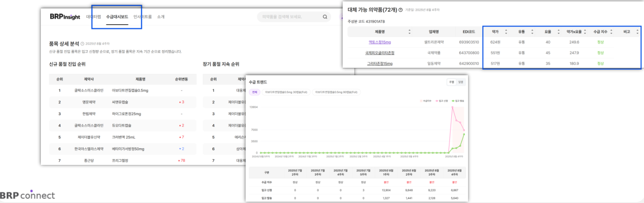Click the BRP Insight logo

pos(65,17)
